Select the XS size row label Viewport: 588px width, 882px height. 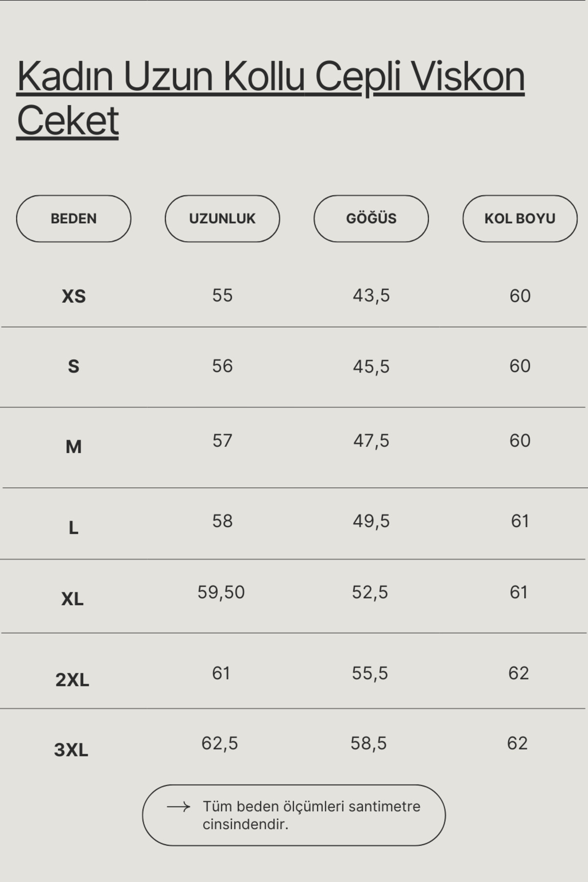tap(73, 296)
